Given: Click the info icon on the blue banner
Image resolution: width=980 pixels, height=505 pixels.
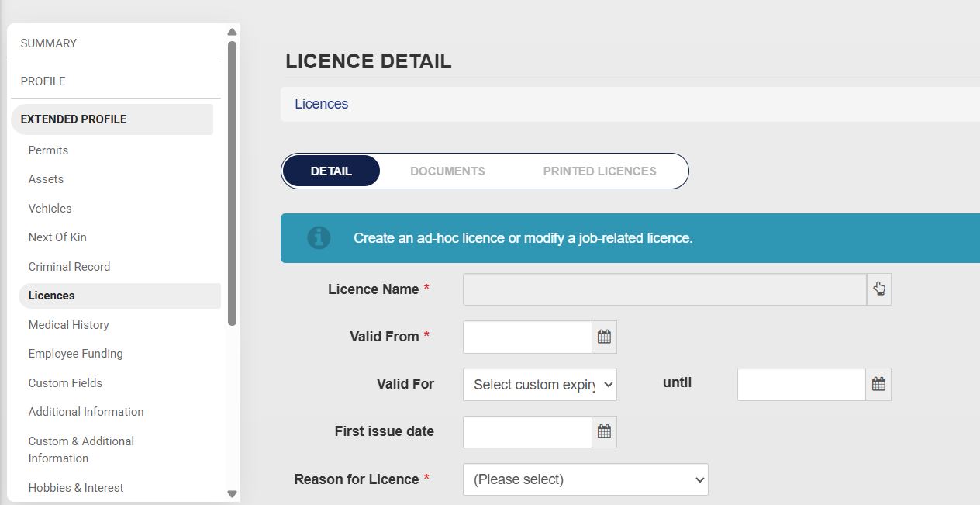Looking at the screenshot, I should (x=319, y=238).
